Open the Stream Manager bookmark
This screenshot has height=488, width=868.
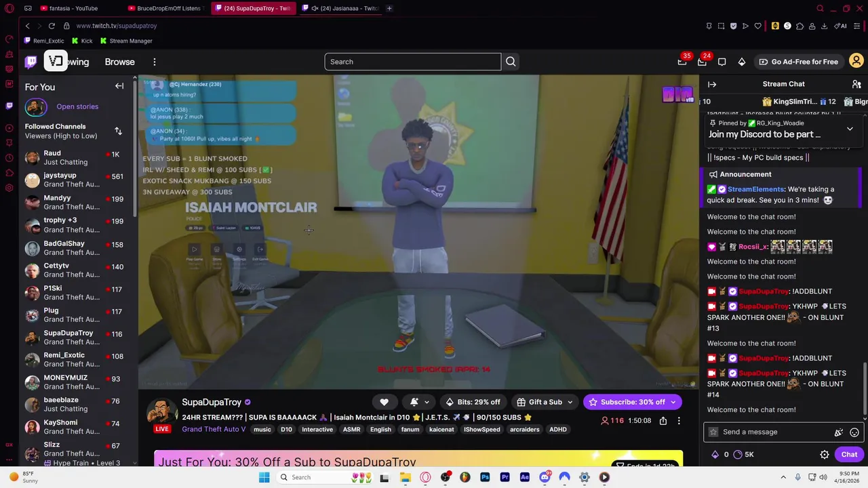coord(126,41)
